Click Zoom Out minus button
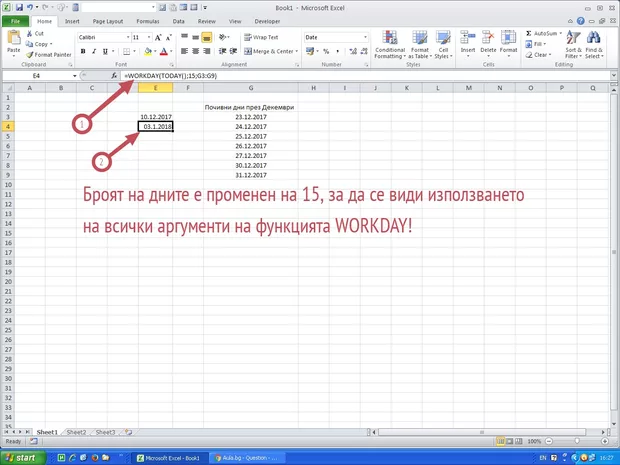Image resolution: width=620 pixels, height=465 pixels. pos(549,441)
